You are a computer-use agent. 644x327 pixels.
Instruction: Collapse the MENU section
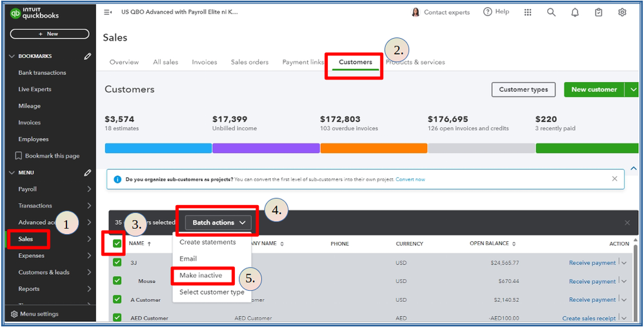tap(12, 173)
